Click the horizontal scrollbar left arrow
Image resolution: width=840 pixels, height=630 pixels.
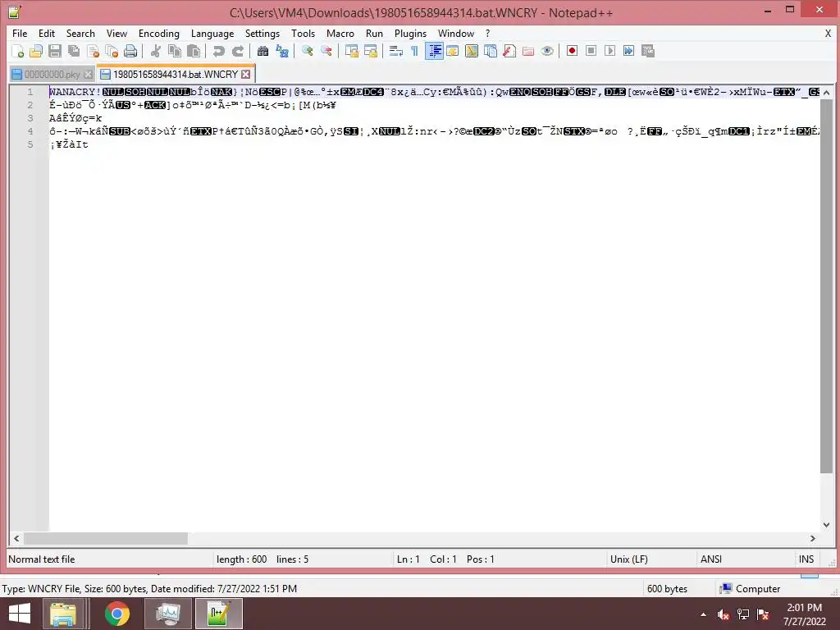[16, 538]
